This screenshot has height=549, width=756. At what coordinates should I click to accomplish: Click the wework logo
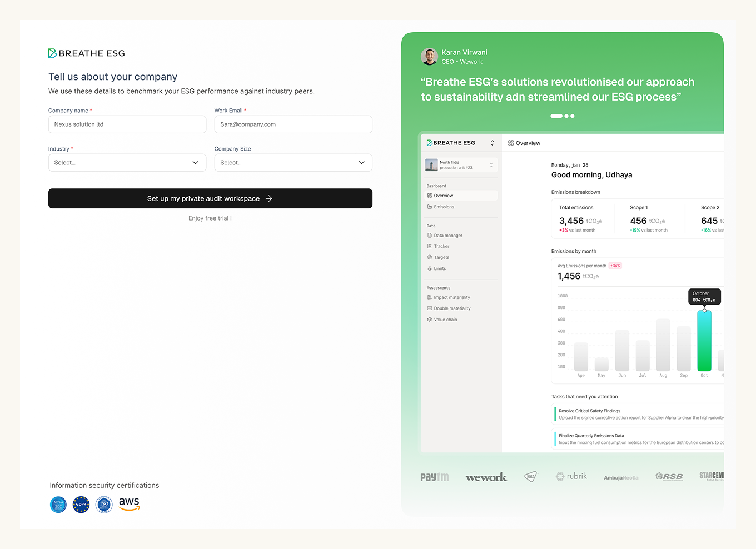click(x=486, y=477)
